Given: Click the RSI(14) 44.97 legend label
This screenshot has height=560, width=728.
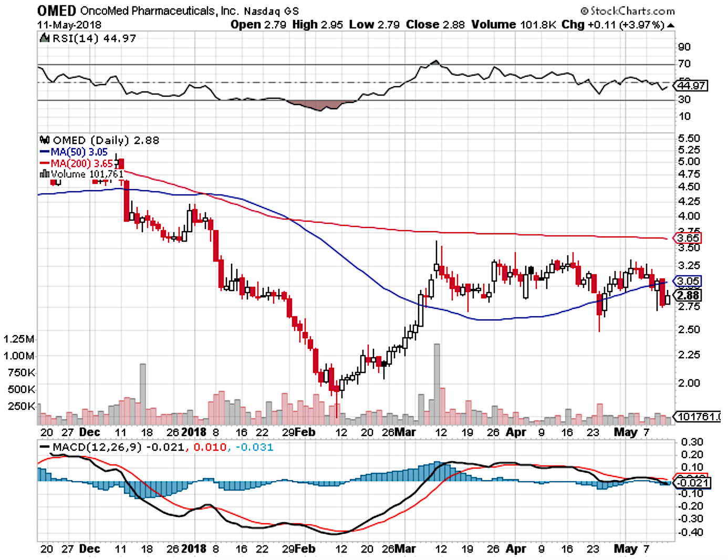Looking at the screenshot, I should tap(94, 38).
